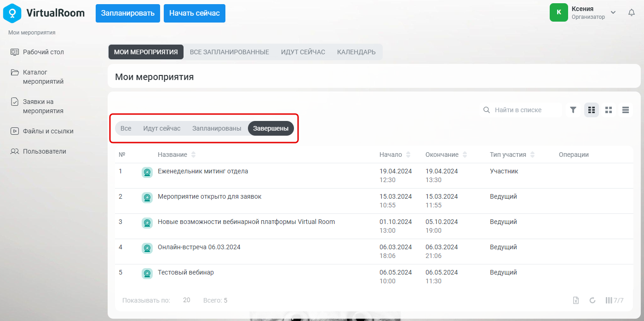Focus the "Найти в списке" search field
The image size is (644, 321).
(x=521, y=110)
